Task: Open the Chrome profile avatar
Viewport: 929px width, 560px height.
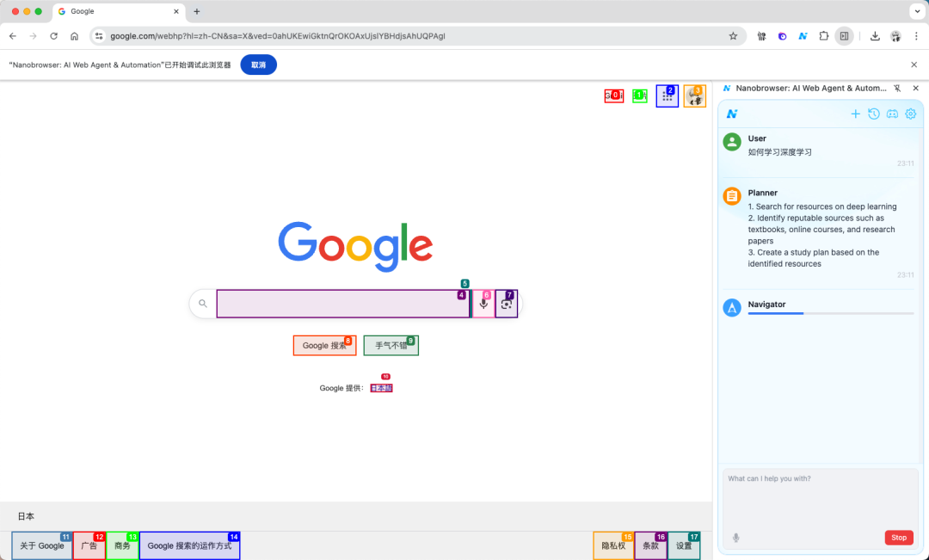Action: point(895,36)
